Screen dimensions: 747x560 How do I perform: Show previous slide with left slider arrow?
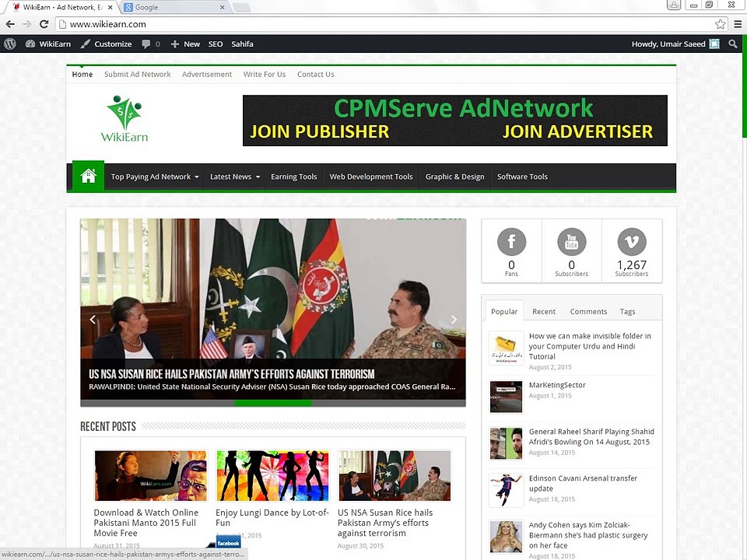click(93, 320)
